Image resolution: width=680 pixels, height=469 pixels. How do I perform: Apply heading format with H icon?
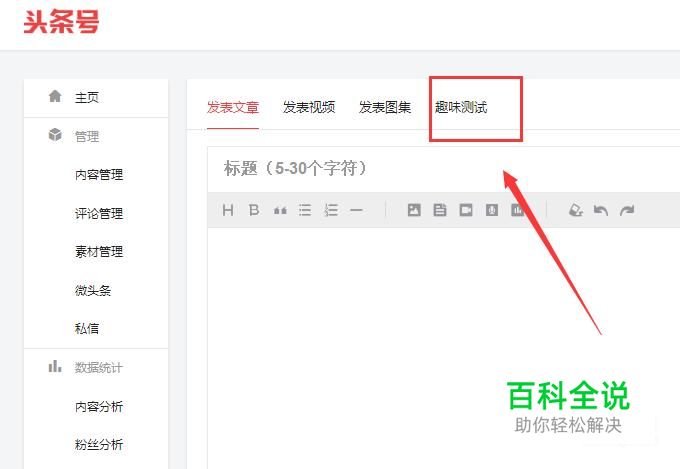point(228,210)
